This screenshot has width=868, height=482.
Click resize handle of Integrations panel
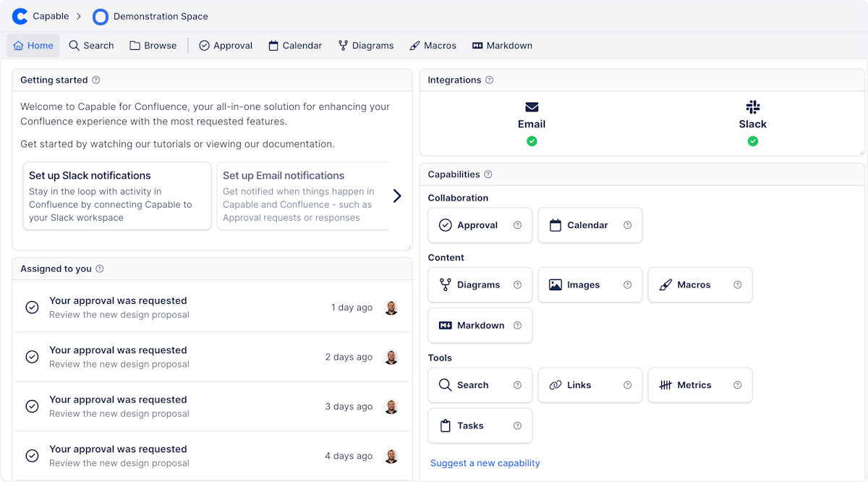861,153
